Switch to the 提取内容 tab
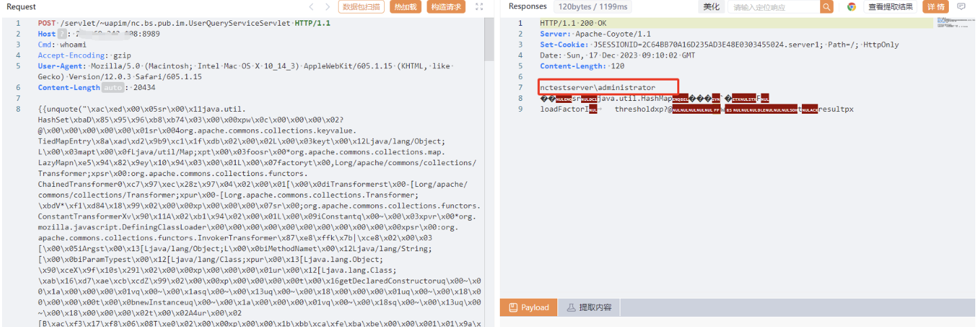Screen dimensions: 980x327 589,307
